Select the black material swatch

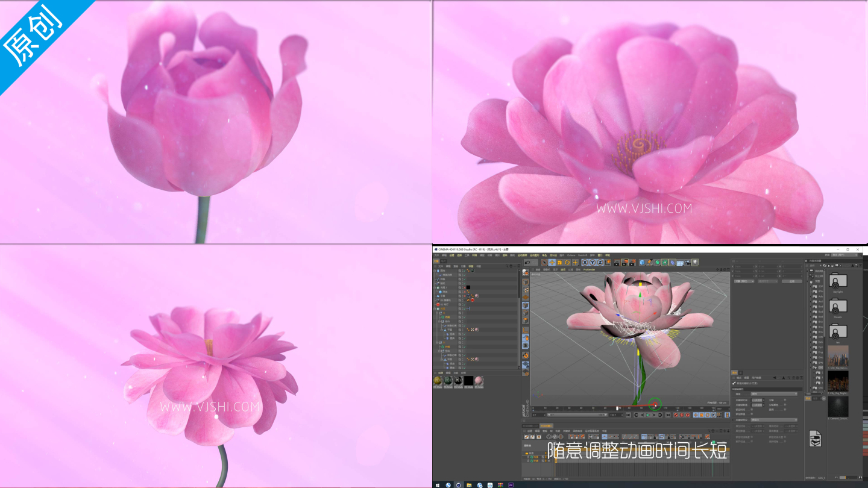(468, 381)
